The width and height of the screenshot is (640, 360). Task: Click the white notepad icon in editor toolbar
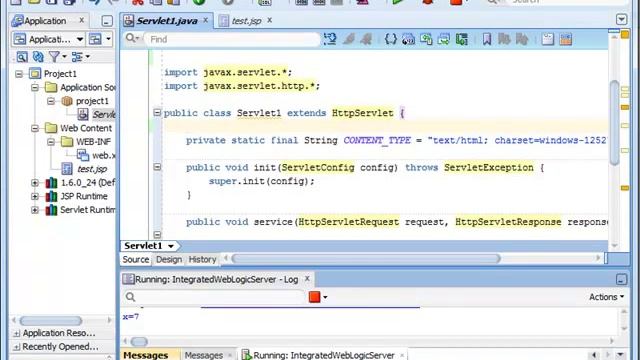coord(548,39)
